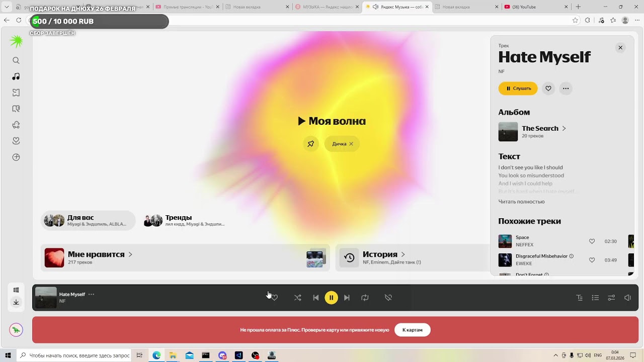Show lyrics from the player bar
644x362 pixels.
tap(580, 298)
